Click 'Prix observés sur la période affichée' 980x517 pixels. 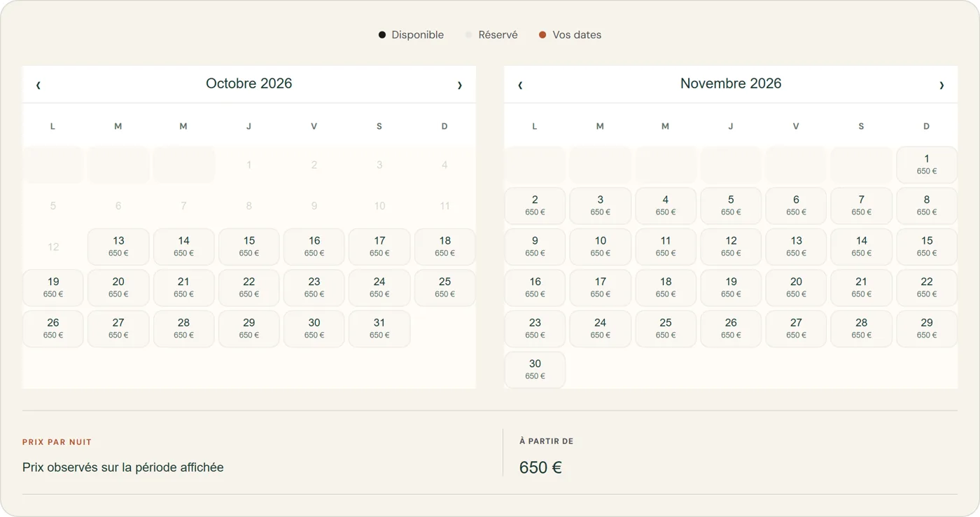[123, 467]
